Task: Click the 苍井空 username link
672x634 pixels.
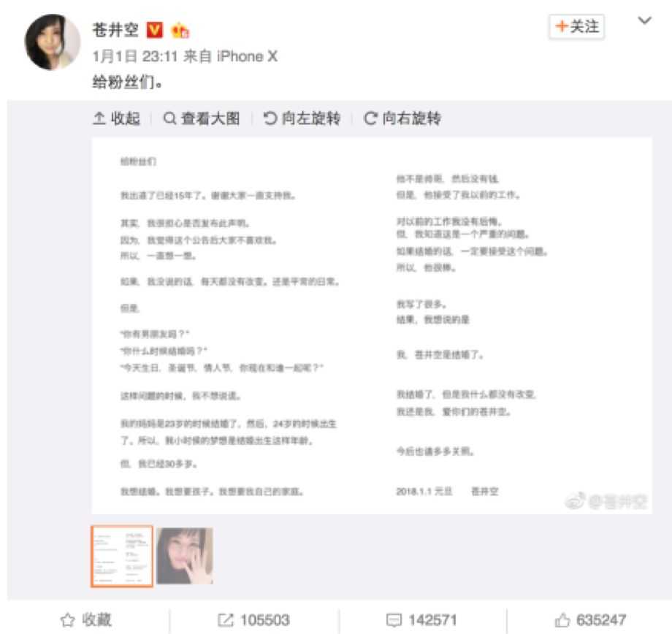Action: 115,30
